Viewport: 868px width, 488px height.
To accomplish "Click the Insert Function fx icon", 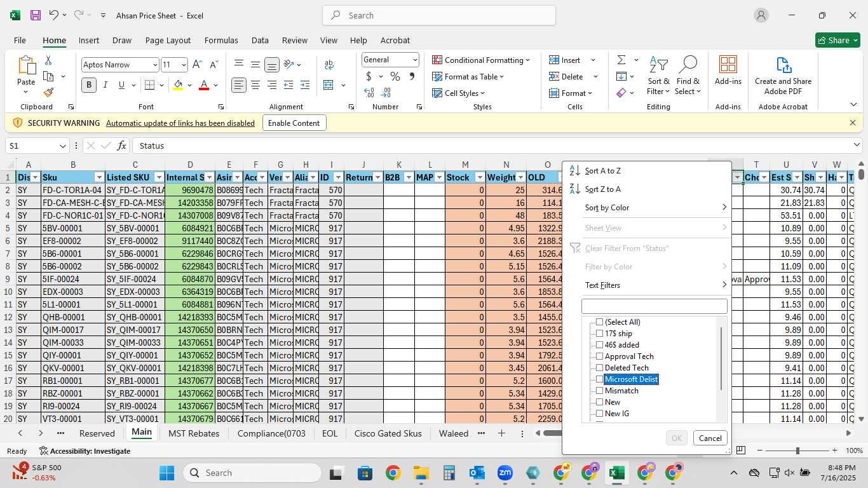I will pyautogui.click(x=121, y=146).
